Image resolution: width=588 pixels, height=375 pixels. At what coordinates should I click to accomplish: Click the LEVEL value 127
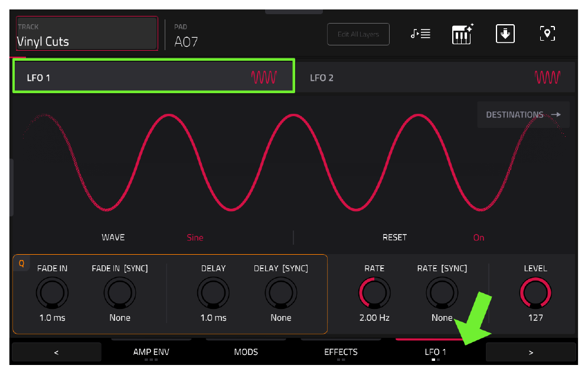coord(535,318)
